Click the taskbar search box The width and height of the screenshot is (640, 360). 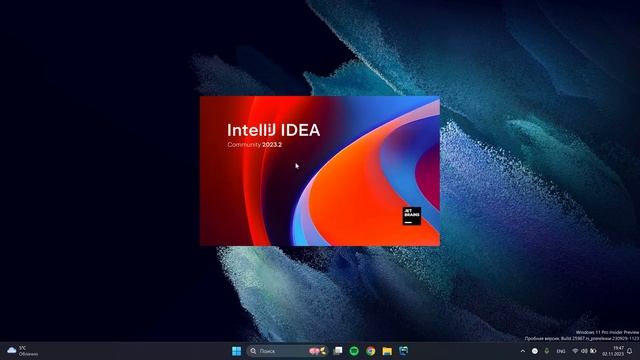point(287,351)
